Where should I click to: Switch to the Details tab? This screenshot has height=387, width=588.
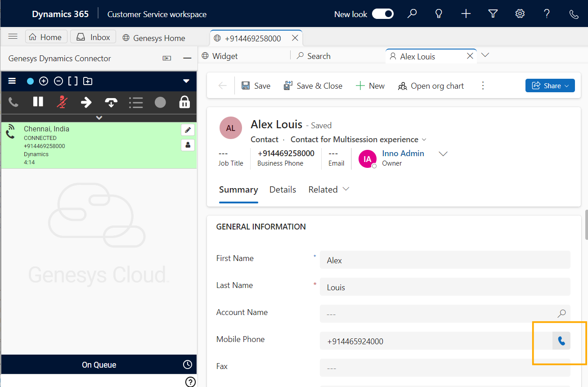283,189
